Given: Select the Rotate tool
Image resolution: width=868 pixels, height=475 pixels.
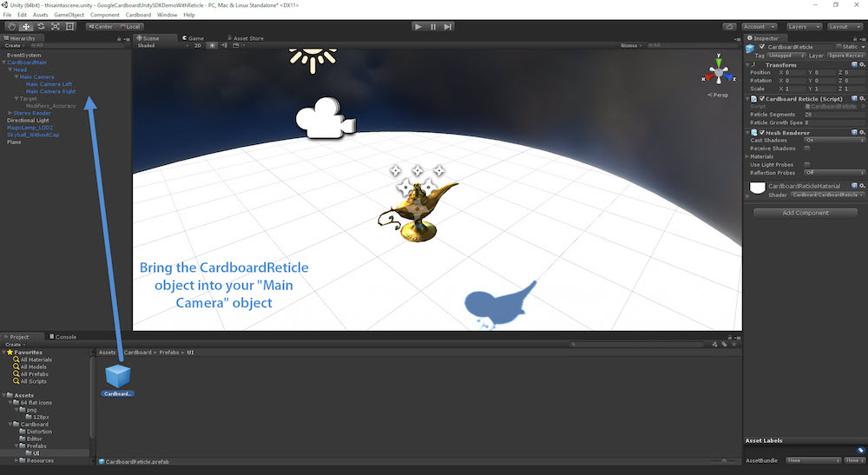Looking at the screenshot, I should 41,27.
